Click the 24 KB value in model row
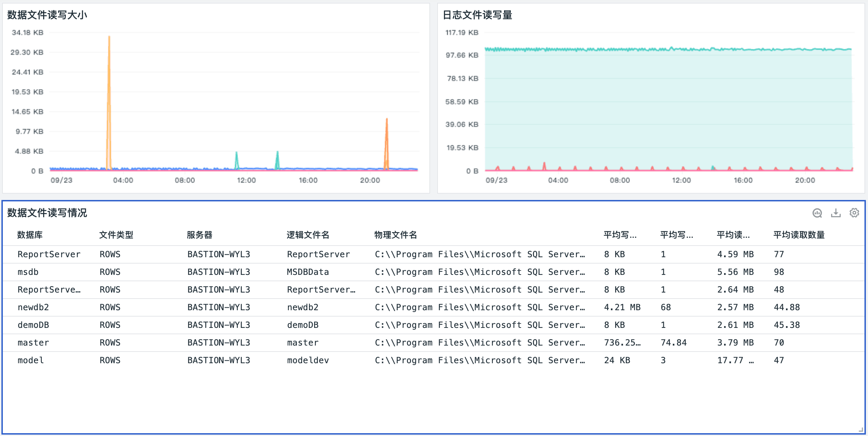Viewport: 868px width, 436px height. (617, 360)
